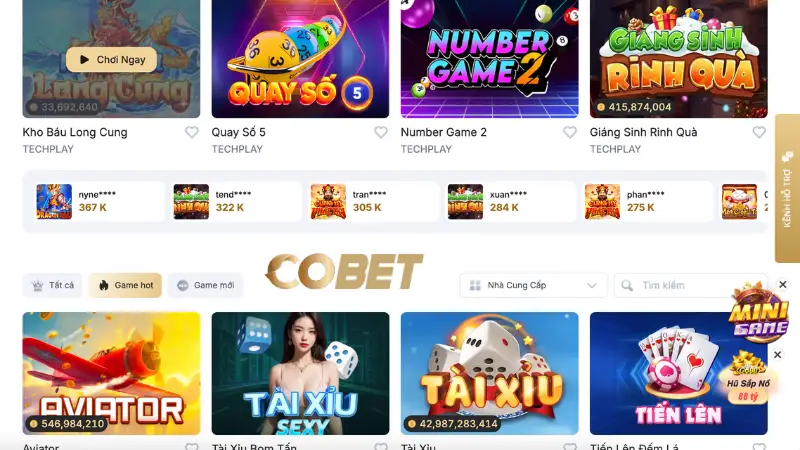The height and width of the screenshot is (450, 800).
Task: Click heart icon beside Giáng Sinh Rinh Quà
Action: point(759,132)
